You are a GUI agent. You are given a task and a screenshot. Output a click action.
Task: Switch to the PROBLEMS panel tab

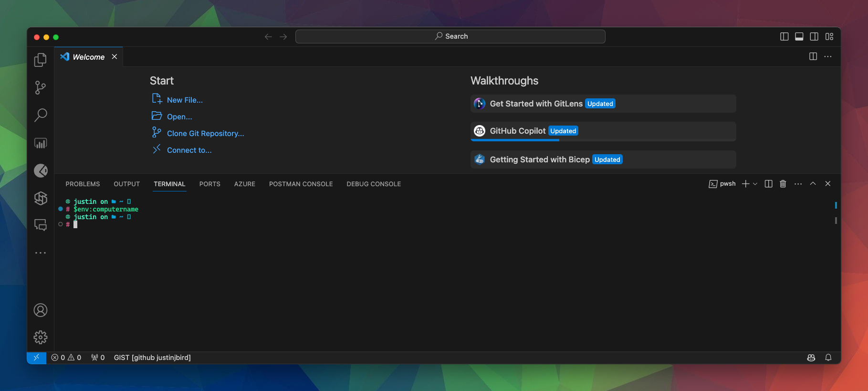point(83,184)
